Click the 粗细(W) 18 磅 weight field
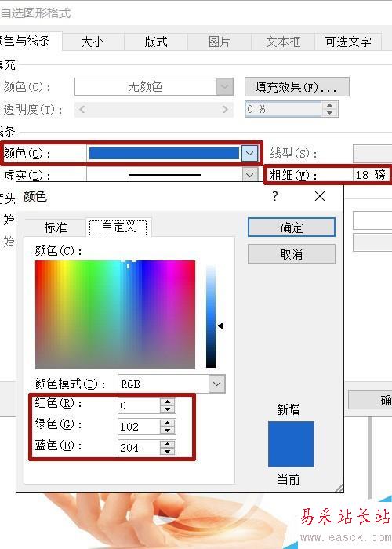Screen dimensions: 392x549 (371, 174)
